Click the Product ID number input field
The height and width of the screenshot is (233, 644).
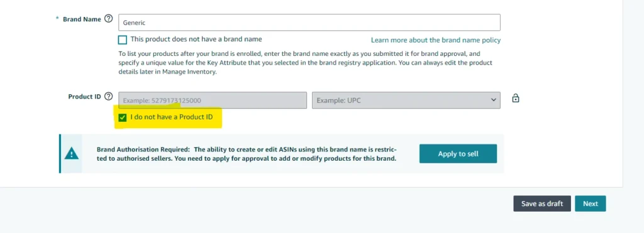click(213, 100)
